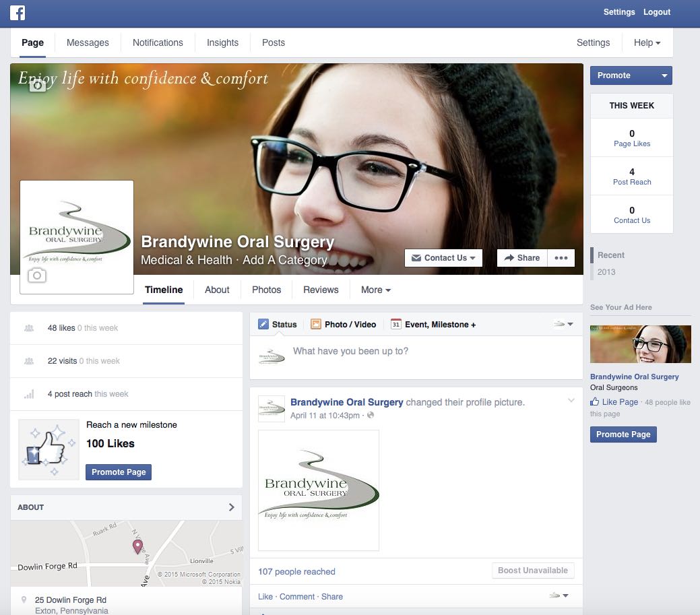Open the Help dropdown menu
This screenshot has height=615, width=700.
tap(647, 43)
